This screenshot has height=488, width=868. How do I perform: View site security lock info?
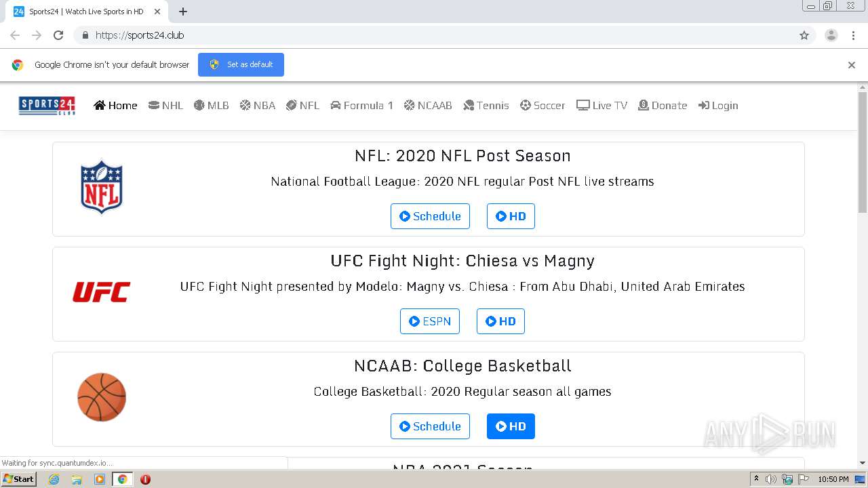(85, 35)
